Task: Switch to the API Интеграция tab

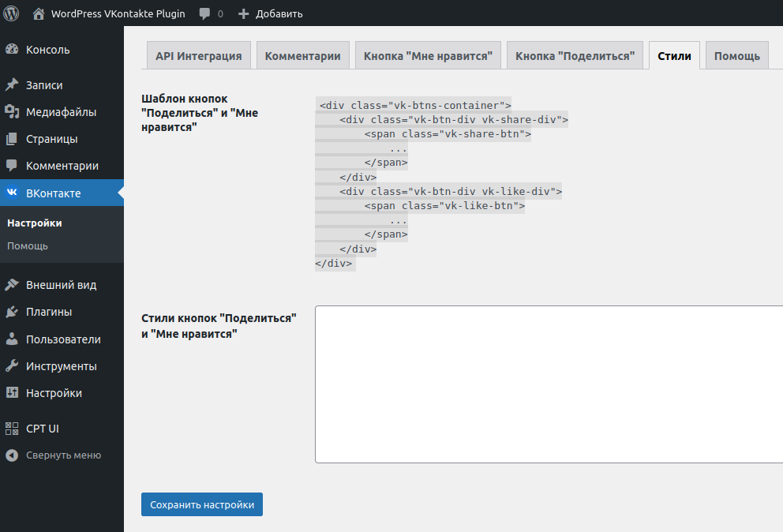Action: (x=199, y=55)
